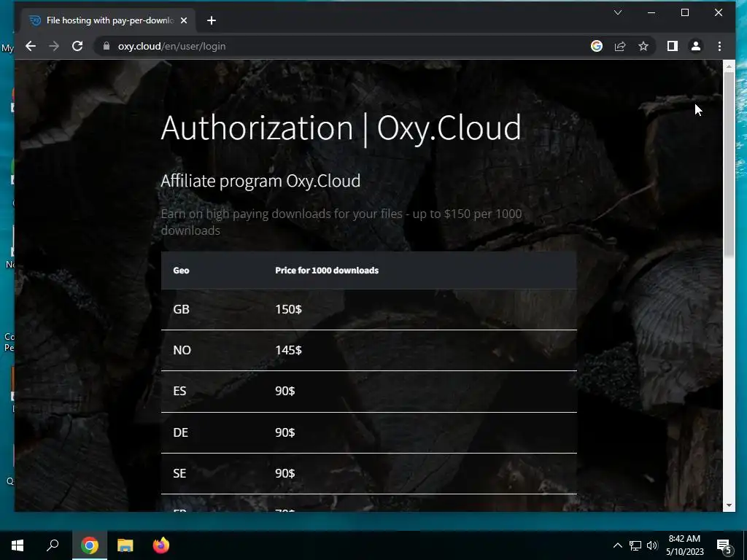The height and width of the screenshot is (560, 747).
Task: Select the 145$ price cell
Action: pos(288,351)
